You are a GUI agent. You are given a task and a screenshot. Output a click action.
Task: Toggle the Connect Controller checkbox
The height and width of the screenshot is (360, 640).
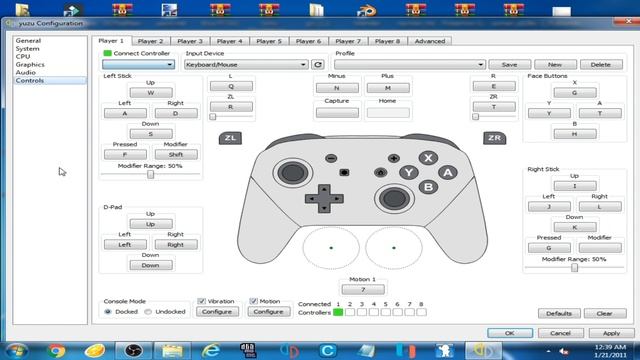pos(107,53)
